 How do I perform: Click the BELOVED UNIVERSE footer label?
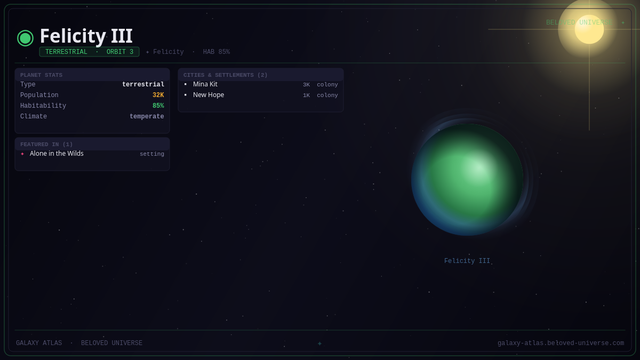(x=111, y=343)
